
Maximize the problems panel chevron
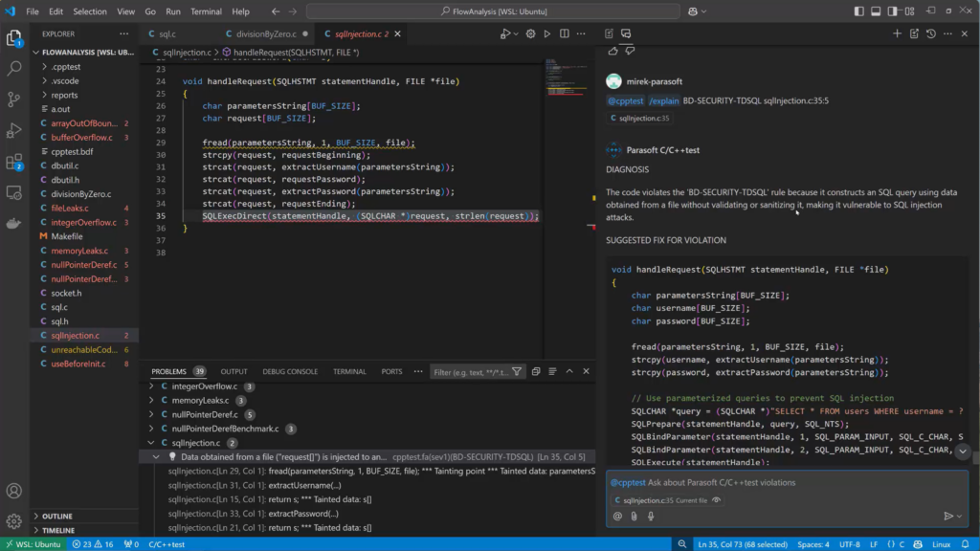(x=569, y=372)
